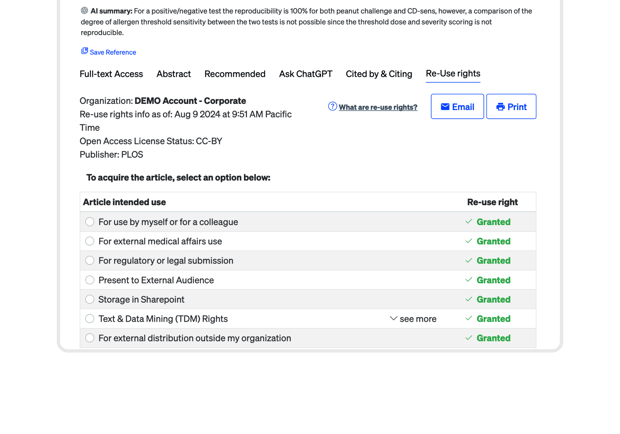Switch to the Full-text Access tab
This screenshot has height=434, width=620.
coord(111,74)
